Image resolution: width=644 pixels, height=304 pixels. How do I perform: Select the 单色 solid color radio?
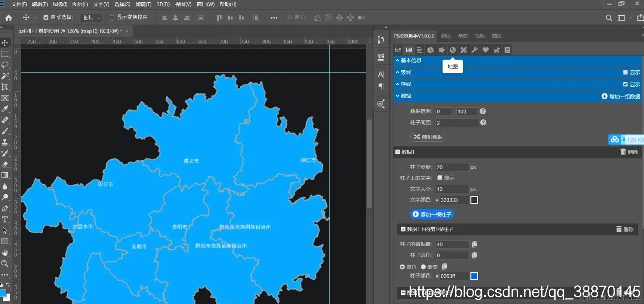coord(402,267)
